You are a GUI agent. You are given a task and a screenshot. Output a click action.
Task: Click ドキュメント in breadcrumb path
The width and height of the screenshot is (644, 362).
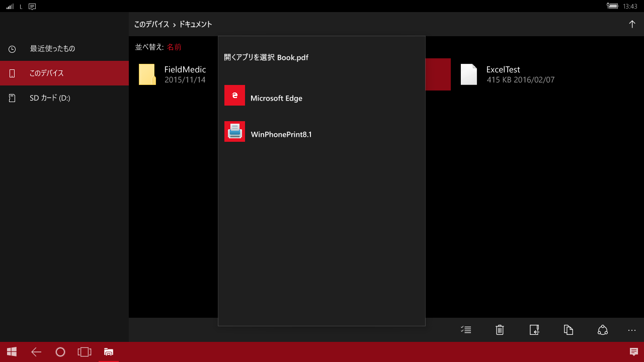pos(196,24)
